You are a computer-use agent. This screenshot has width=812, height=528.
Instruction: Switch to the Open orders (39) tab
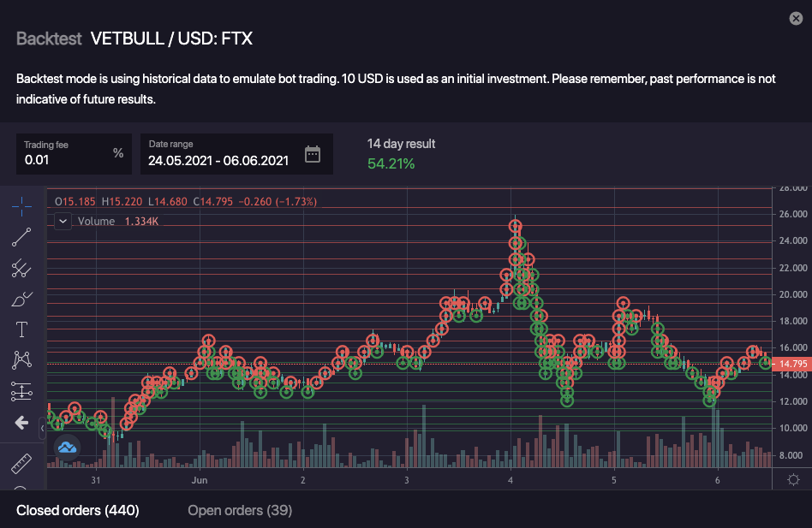click(240, 511)
